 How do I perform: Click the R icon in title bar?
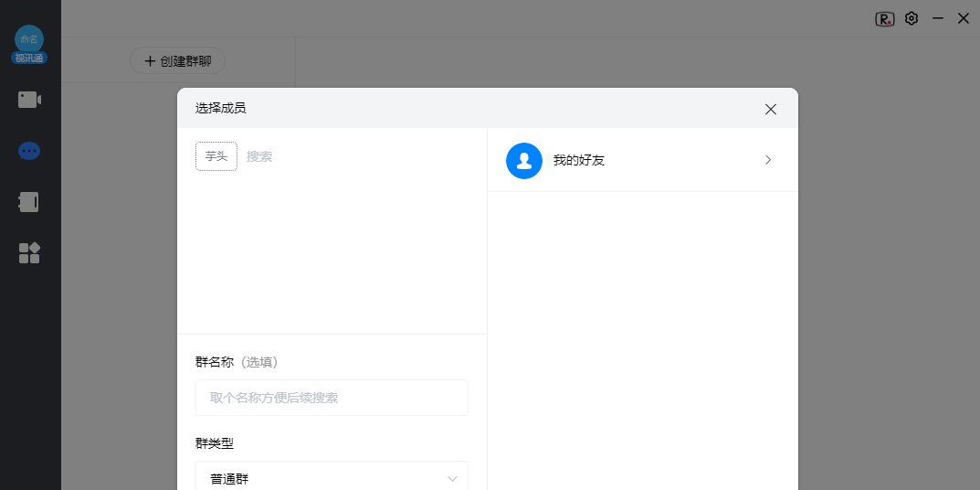click(x=884, y=18)
